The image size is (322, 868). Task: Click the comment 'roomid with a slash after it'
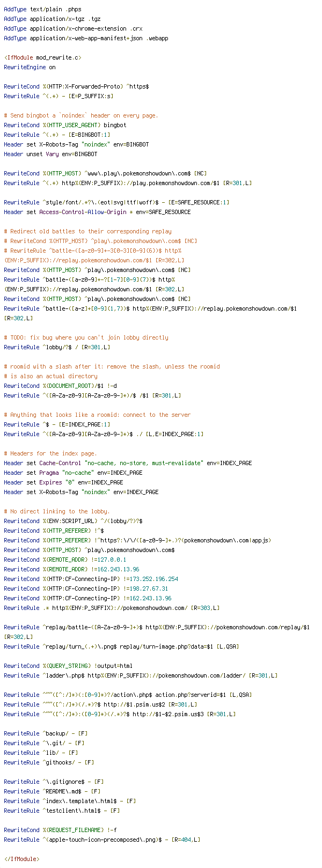click(112, 366)
